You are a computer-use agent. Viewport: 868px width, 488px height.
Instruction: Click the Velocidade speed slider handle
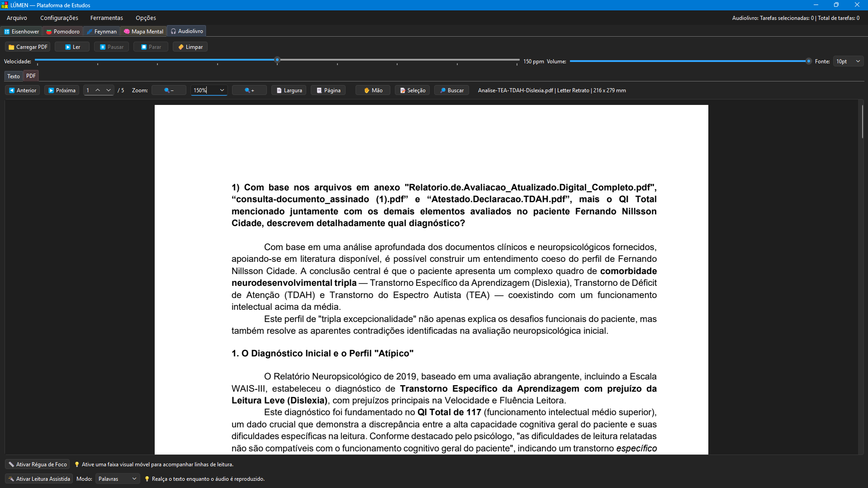pyautogui.click(x=277, y=60)
